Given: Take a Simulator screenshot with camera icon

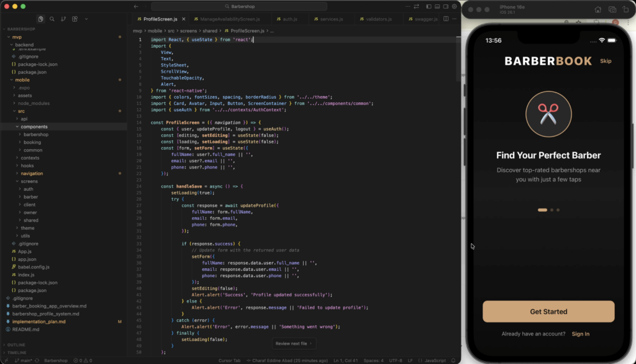Looking at the screenshot, I should click(612, 9).
